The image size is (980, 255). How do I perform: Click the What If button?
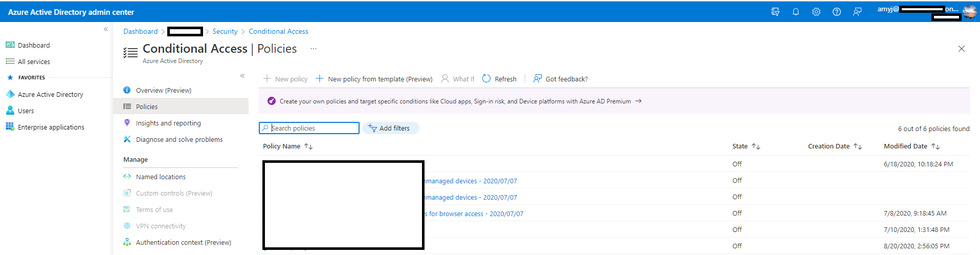(x=458, y=79)
